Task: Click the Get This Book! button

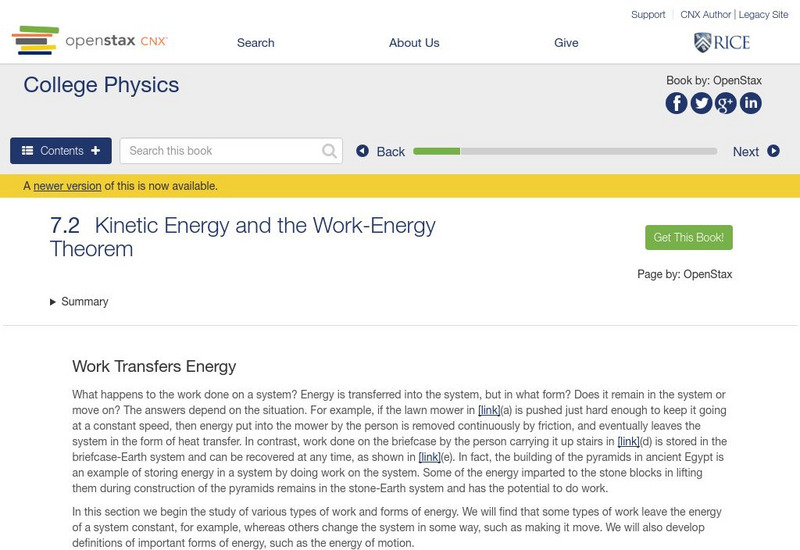Action: [689, 238]
